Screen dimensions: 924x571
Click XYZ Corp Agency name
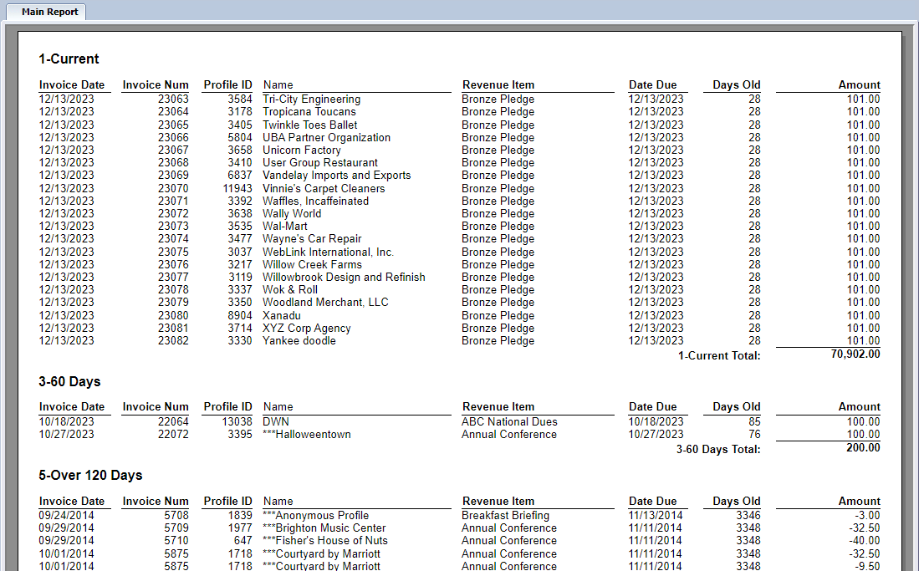(307, 329)
